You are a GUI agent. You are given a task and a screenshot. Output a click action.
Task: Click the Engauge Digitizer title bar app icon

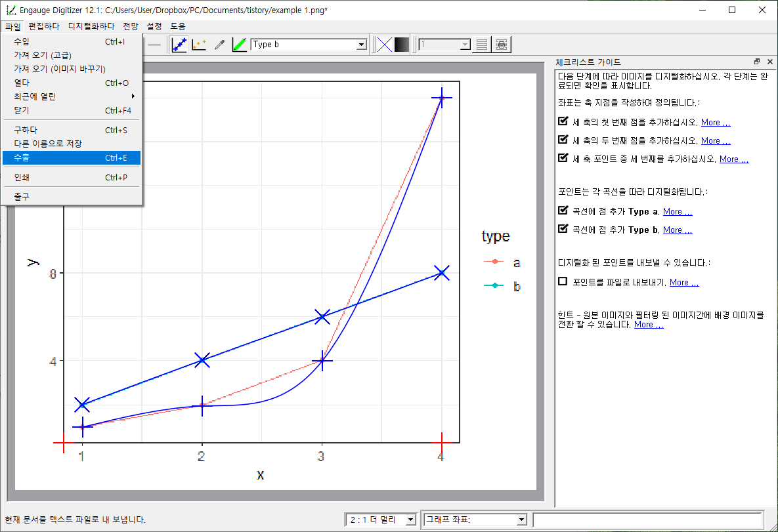[x=11, y=10]
